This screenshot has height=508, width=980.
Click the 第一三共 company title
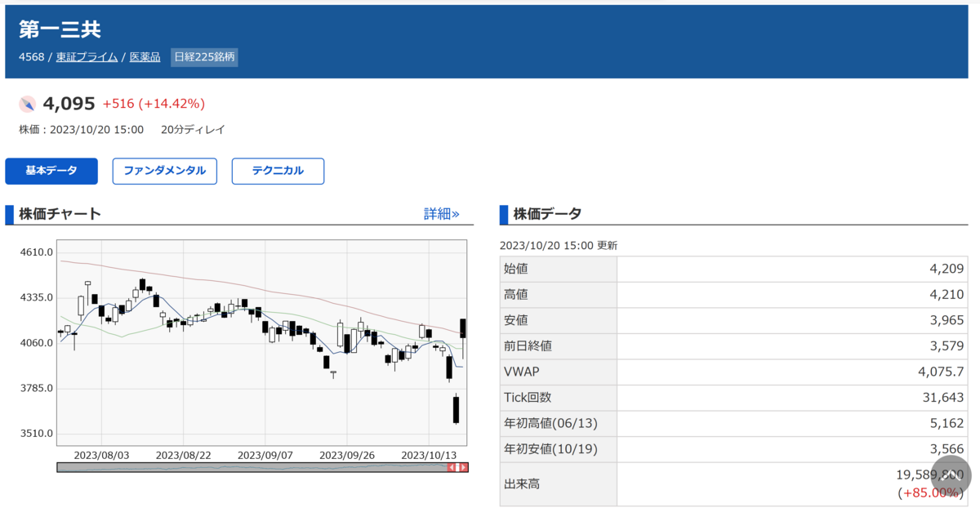(x=60, y=29)
